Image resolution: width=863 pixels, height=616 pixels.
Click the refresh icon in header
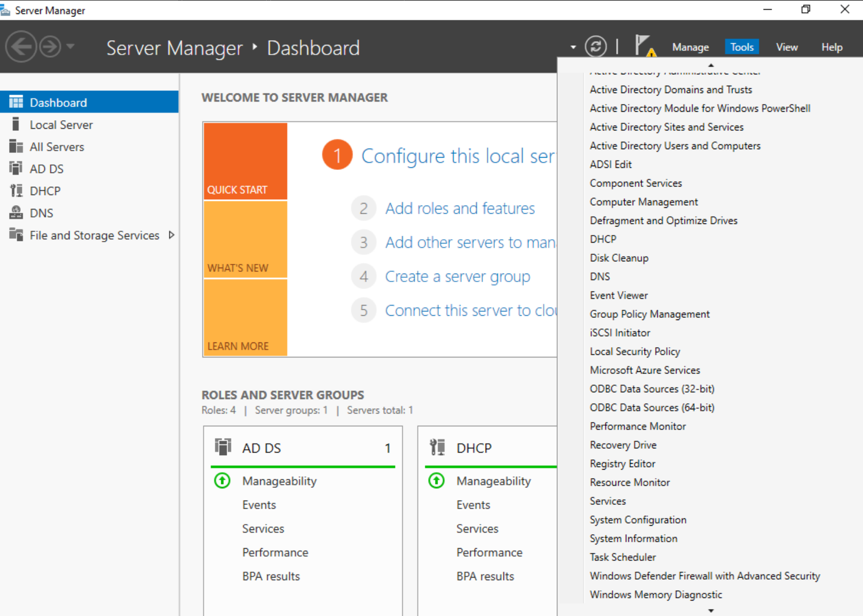[x=595, y=46]
